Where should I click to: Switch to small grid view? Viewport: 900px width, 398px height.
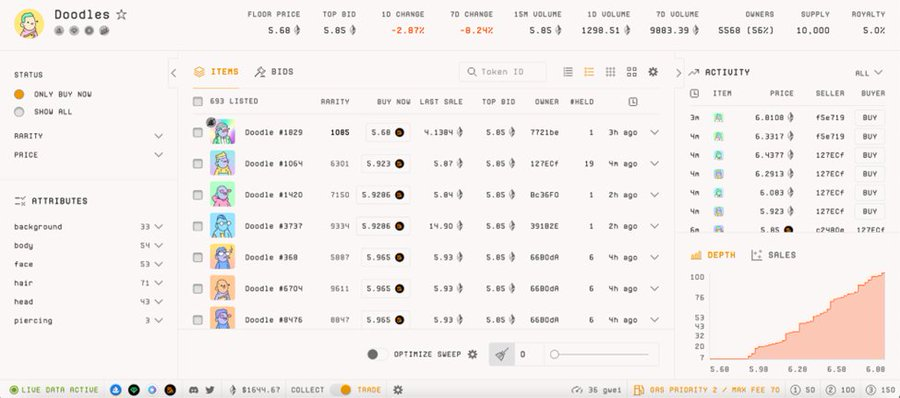(611, 72)
